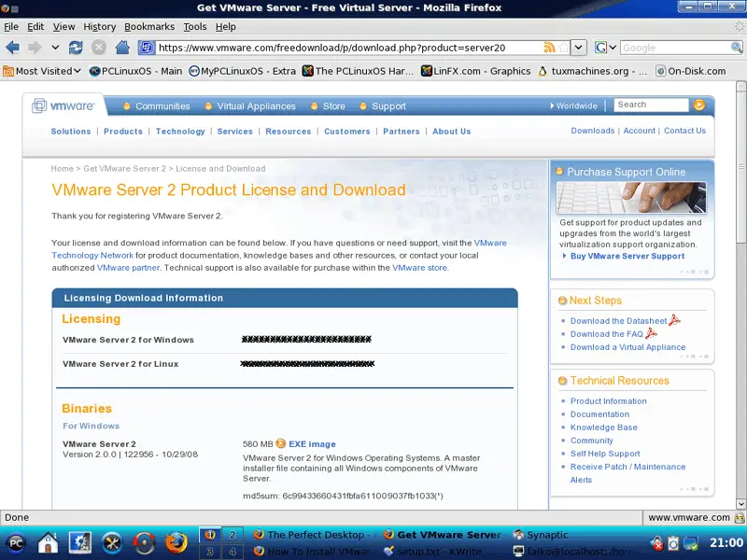Expand the URL bar history dropdown

pyautogui.click(x=578, y=48)
